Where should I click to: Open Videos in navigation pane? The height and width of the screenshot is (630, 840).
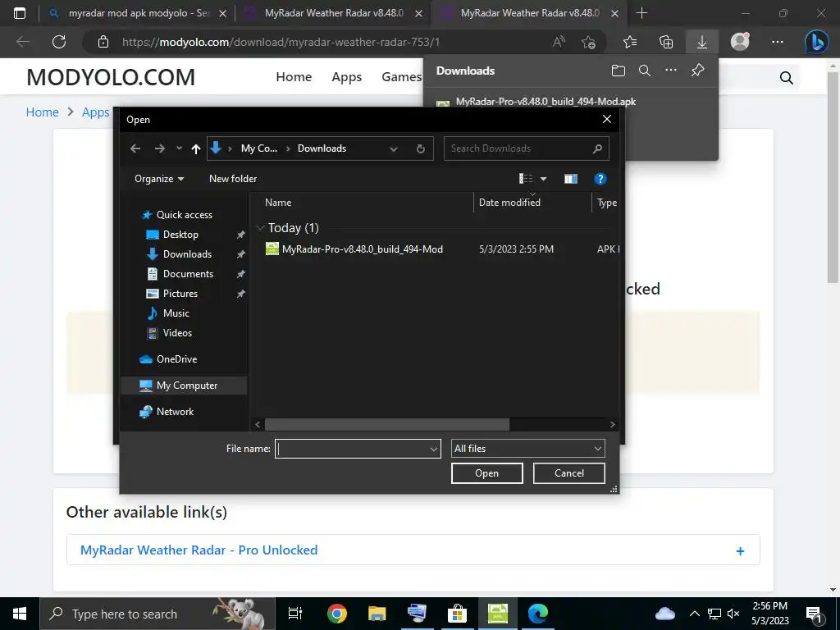pyautogui.click(x=177, y=333)
